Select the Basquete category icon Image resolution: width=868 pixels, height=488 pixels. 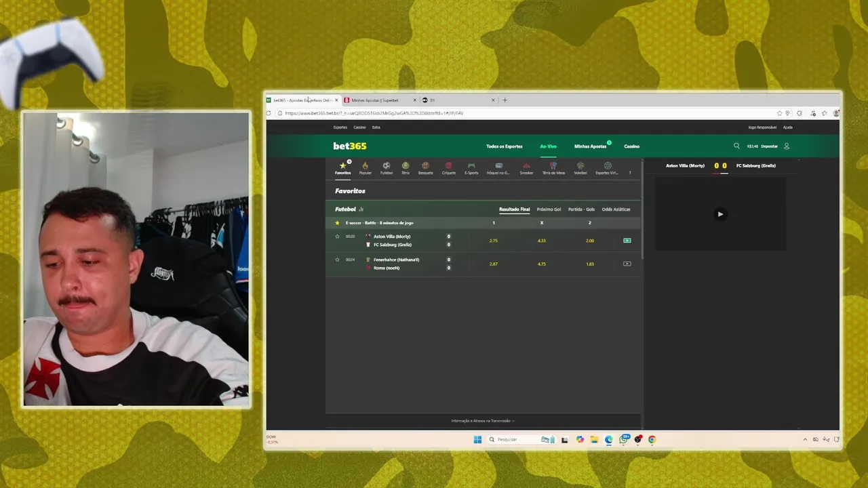[x=425, y=168]
